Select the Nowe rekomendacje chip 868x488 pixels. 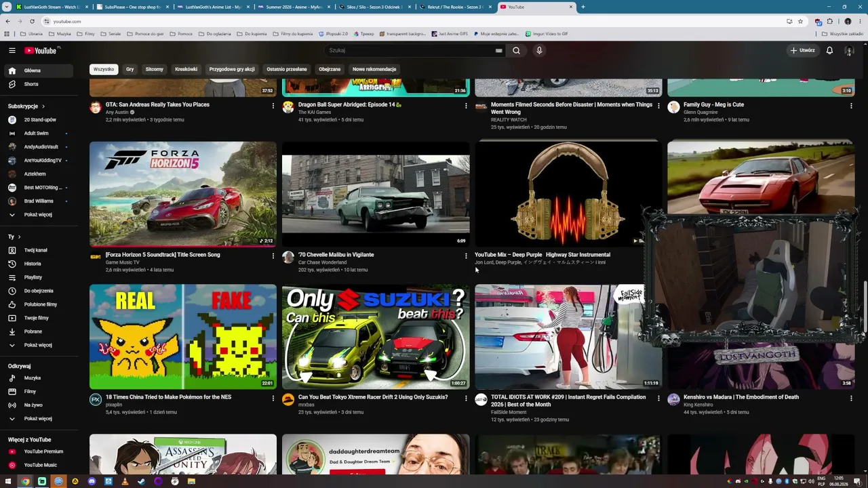click(374, 69)
